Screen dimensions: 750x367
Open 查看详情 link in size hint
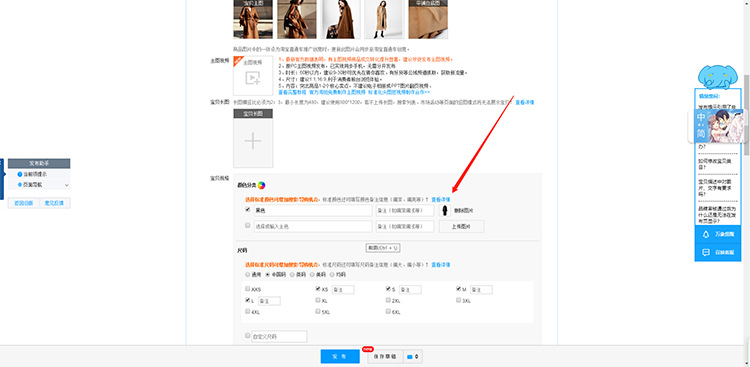[441, 265]
